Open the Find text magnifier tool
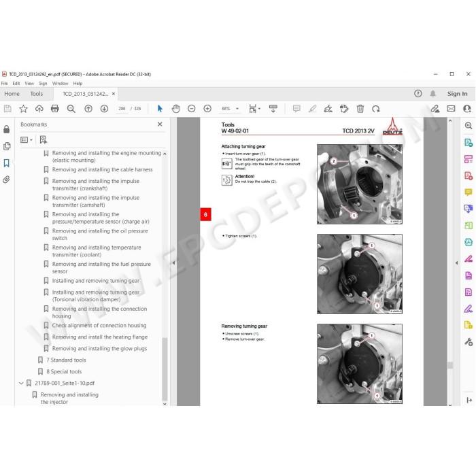The width and height of the screenshot is (476, 476). click(x=71, y=109)
